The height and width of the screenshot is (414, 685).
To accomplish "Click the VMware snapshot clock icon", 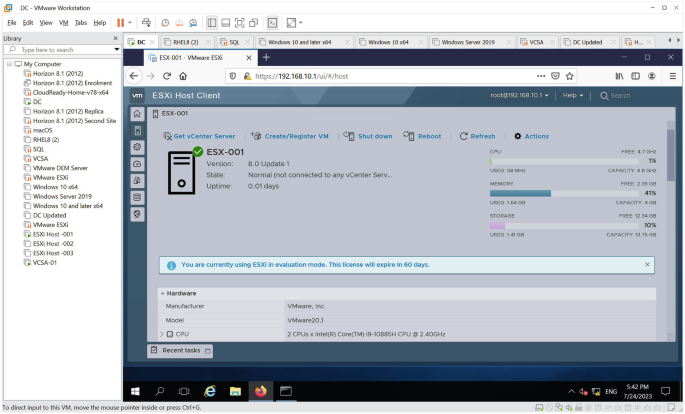I will pyautogui.click(x=165, y=22).
